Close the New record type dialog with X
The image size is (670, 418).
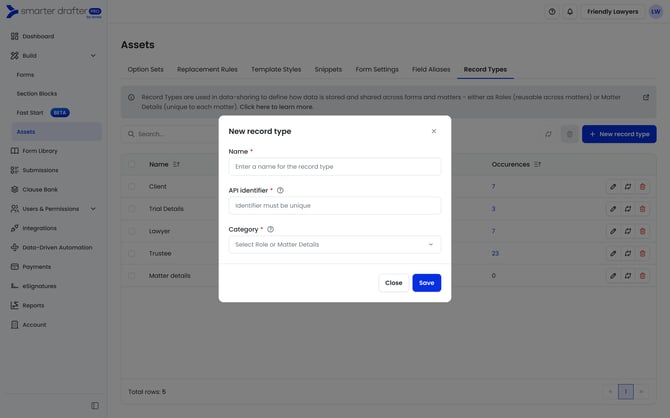(433, 131)
